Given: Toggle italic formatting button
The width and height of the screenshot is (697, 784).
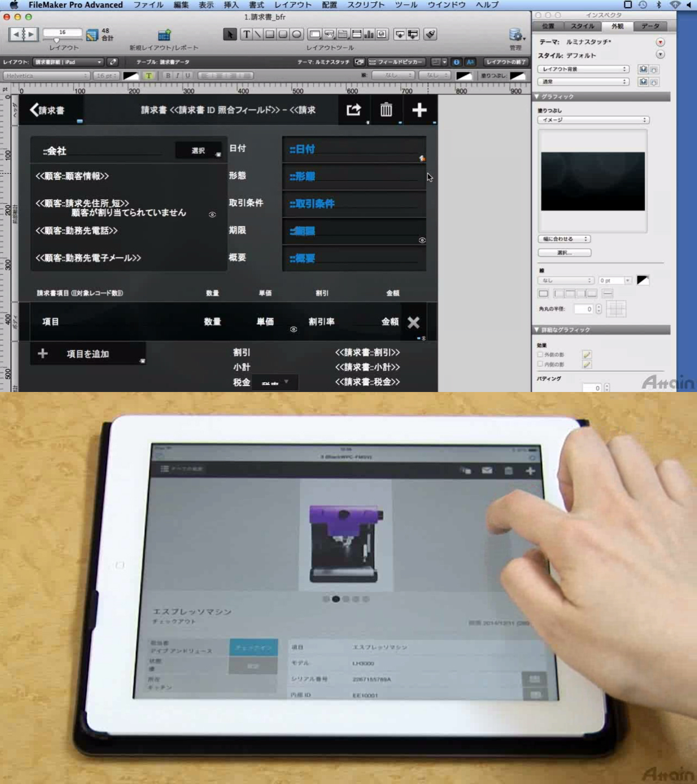Looking at the screenshot, I should tap(178, 76).
